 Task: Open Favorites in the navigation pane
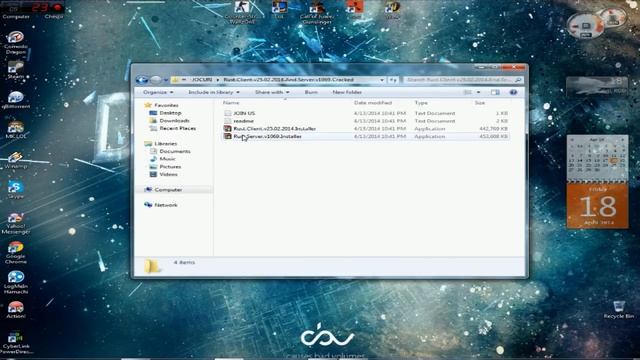pyautogui.click(x=166, y=105)
